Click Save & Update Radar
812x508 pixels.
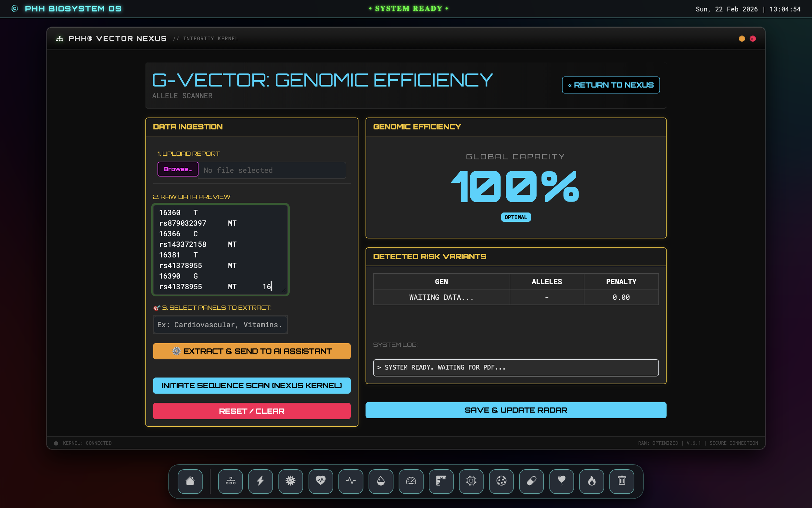pyautogui.click(x=515, y=410)
